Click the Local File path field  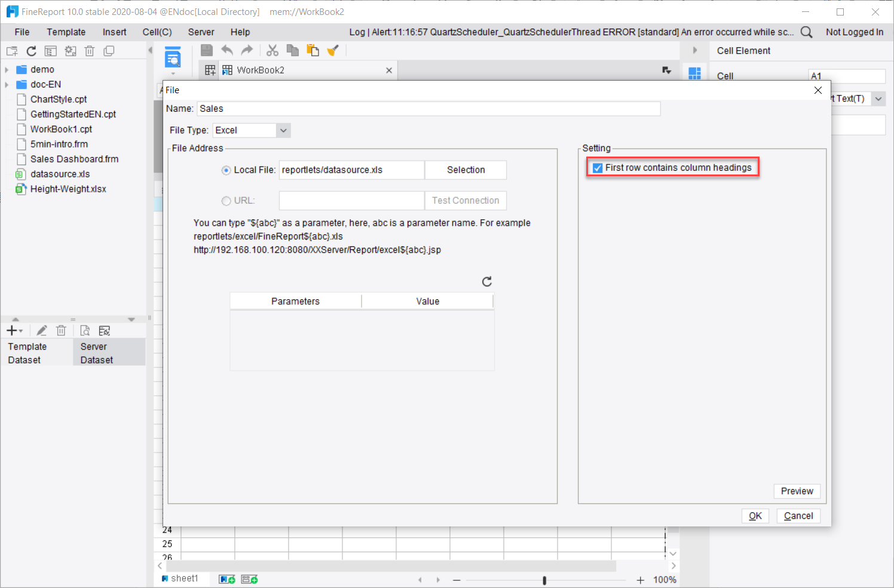352,170
